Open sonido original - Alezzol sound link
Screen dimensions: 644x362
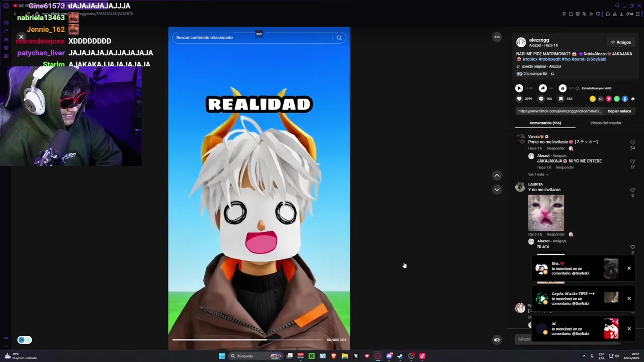[541, 66]
